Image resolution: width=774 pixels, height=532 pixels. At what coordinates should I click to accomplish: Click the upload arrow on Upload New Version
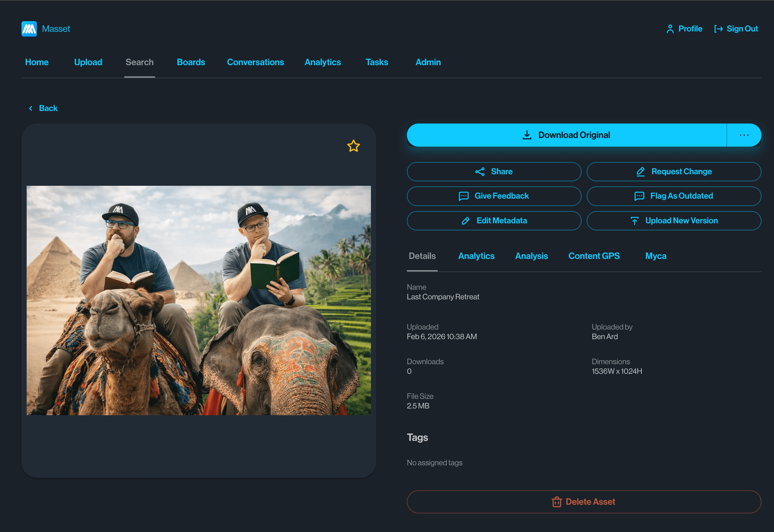pyautogui.click(x=634, y=220)
